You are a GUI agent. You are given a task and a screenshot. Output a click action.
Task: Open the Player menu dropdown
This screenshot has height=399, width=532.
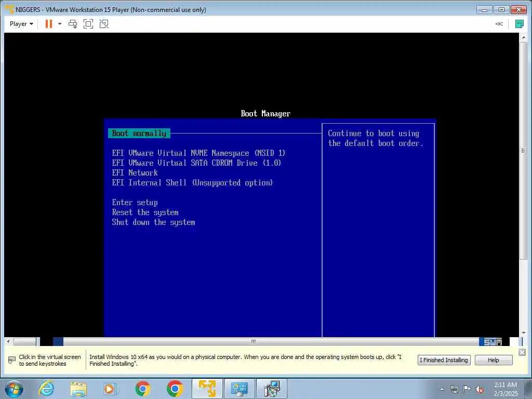[x=21, y=24]
